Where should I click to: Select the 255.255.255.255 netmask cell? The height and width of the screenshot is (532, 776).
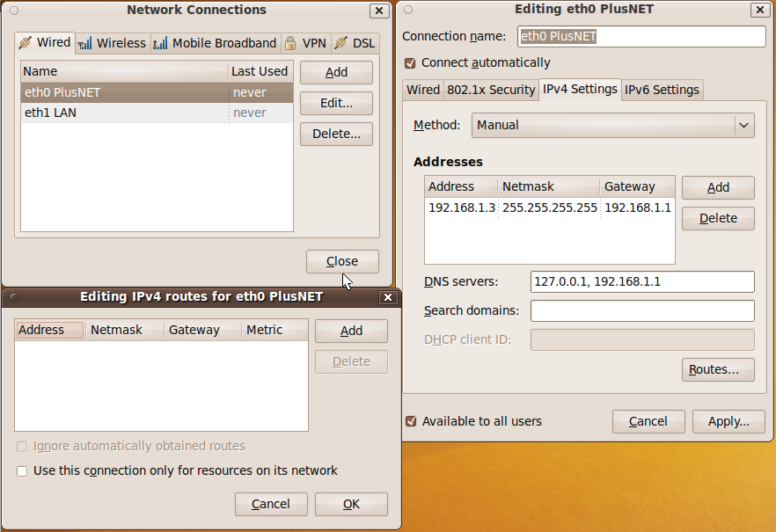click(550, 208)
